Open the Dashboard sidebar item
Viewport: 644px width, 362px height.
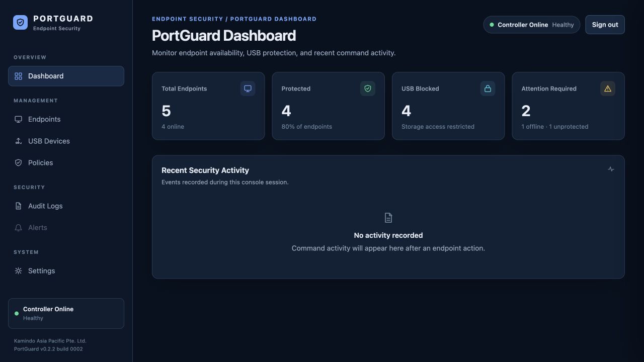pos(66,76)
